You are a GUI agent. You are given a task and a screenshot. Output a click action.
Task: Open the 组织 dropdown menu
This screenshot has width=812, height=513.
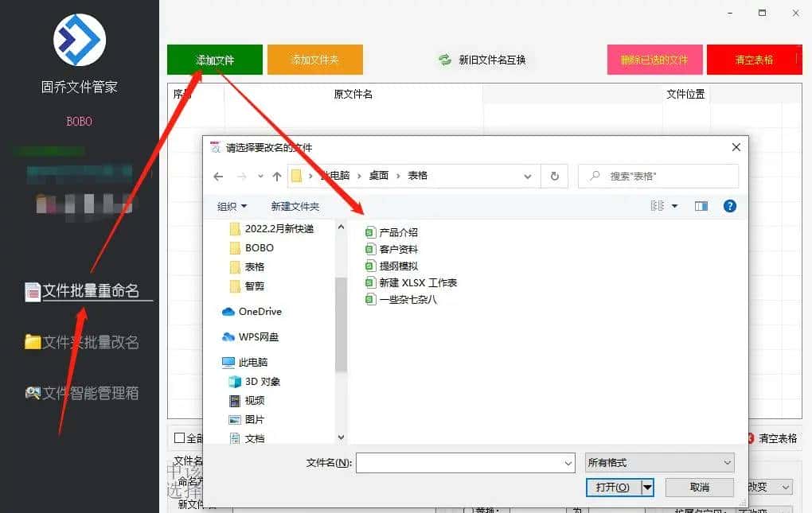(x=231, y=206)
